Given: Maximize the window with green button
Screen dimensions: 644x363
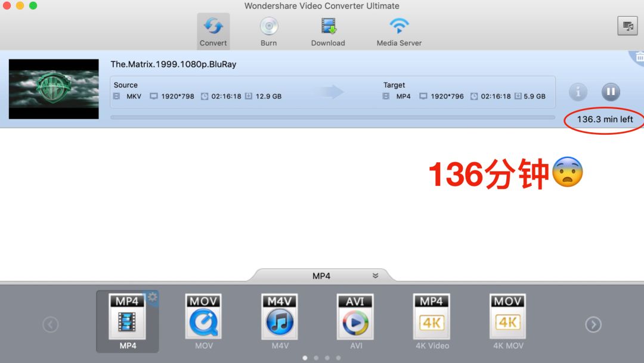Looking at the screenshot, I should pos(33,5).
